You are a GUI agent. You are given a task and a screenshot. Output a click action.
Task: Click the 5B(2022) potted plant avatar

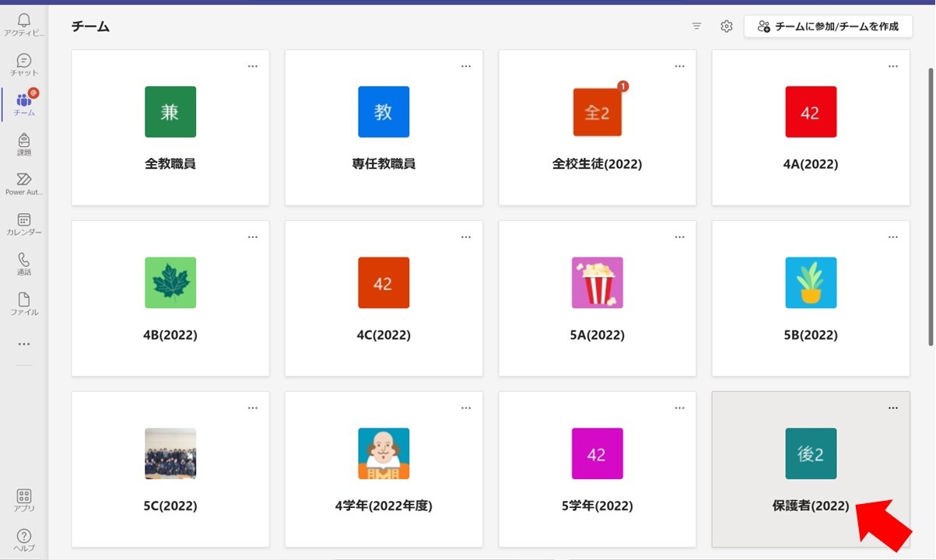(811, 283)
